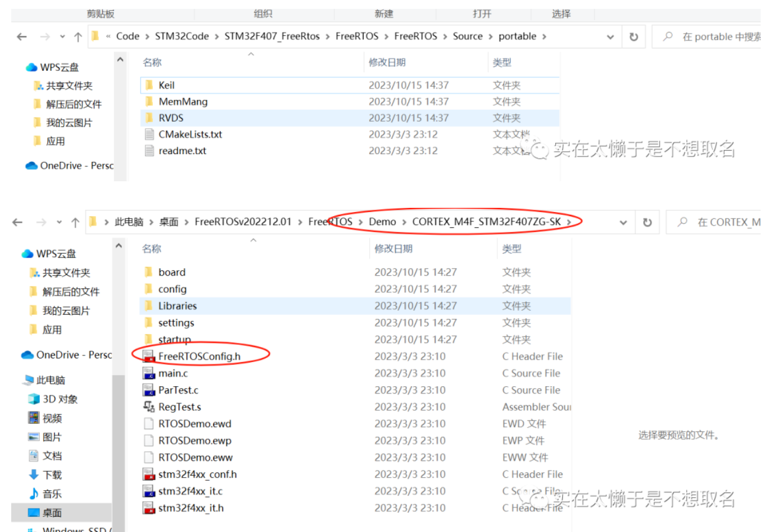Expand address history dropdown in lower window
The height and width of the screenshot is (532, 776).
(623, 223)
